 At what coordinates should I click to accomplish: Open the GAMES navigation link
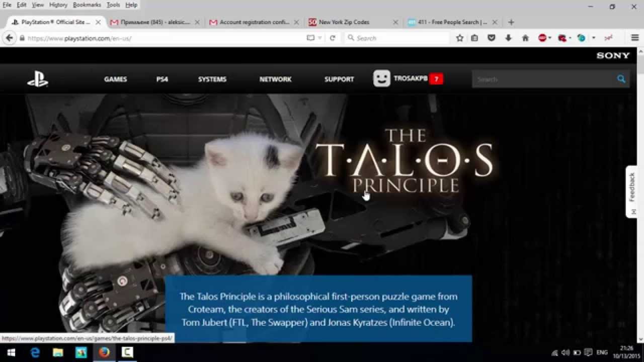(116, 79)
